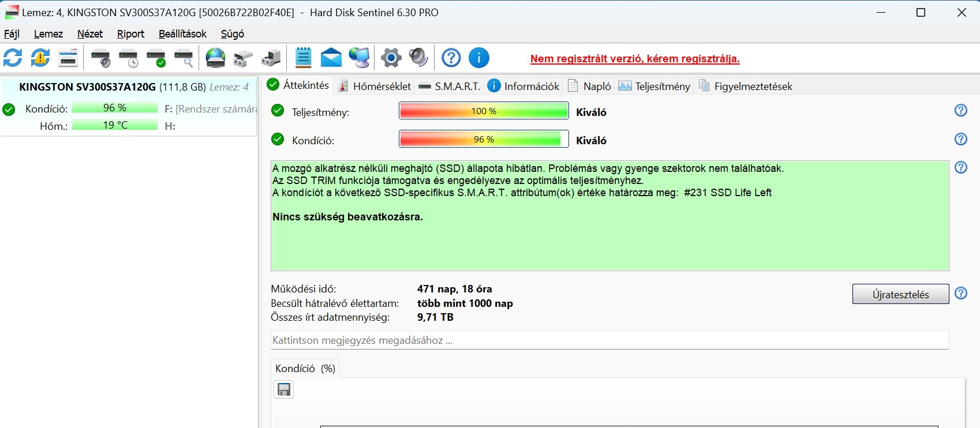Click the blue info circle toolbar icon
980x428 pixels.
[479, 58]
